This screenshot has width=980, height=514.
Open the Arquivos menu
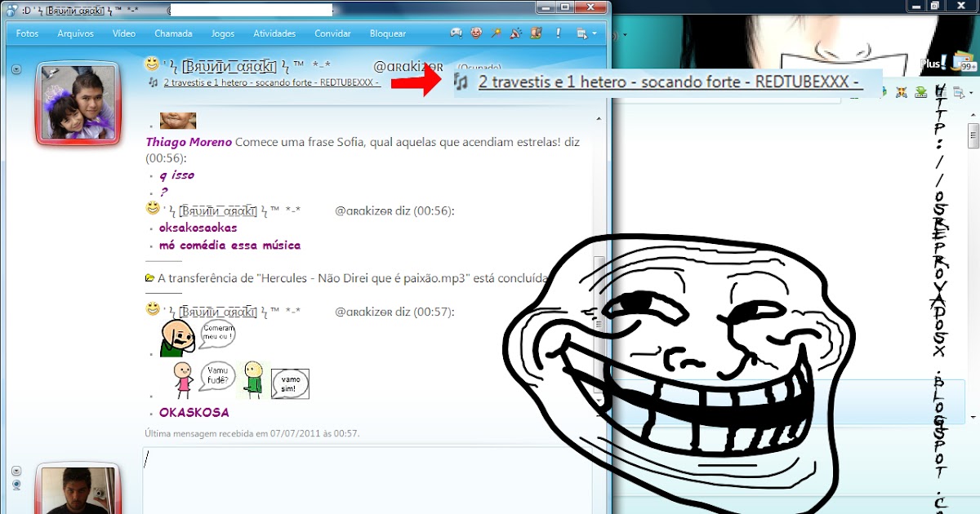[75, 33]
